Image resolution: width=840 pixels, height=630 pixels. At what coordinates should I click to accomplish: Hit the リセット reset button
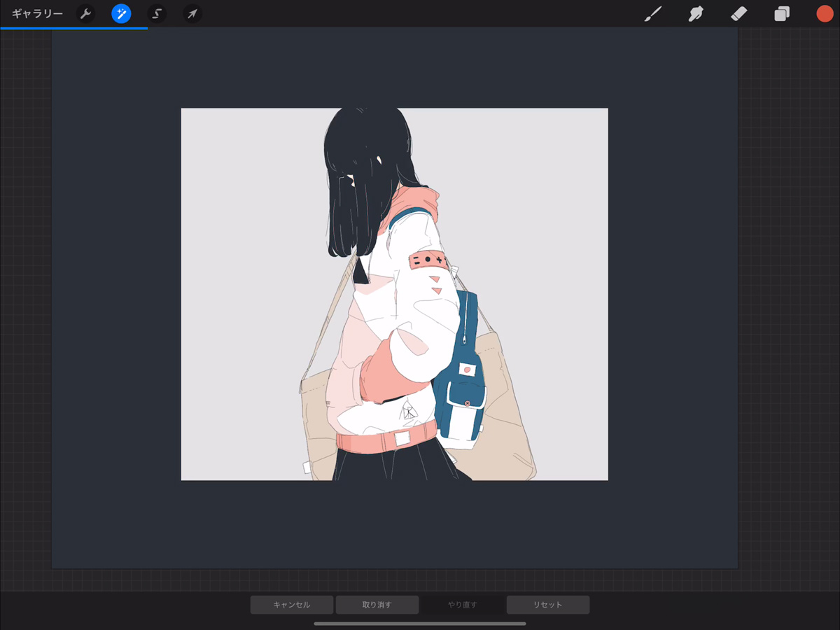(x=548, y=605)
